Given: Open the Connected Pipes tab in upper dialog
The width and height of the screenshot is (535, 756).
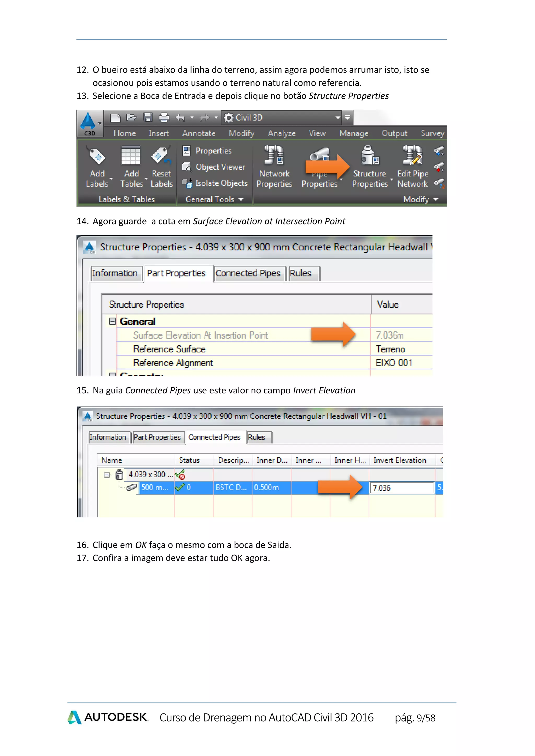Looking at the screenshot, I should 248,273.
